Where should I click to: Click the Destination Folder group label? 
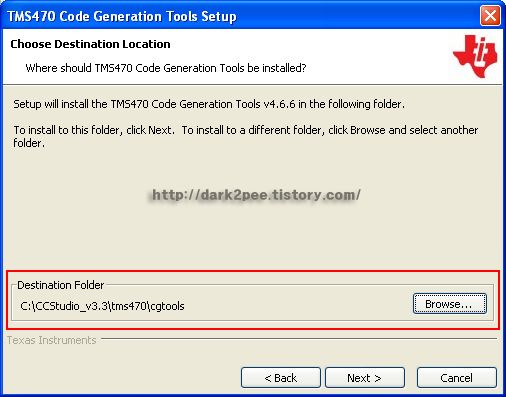click(x=60, y=285)
